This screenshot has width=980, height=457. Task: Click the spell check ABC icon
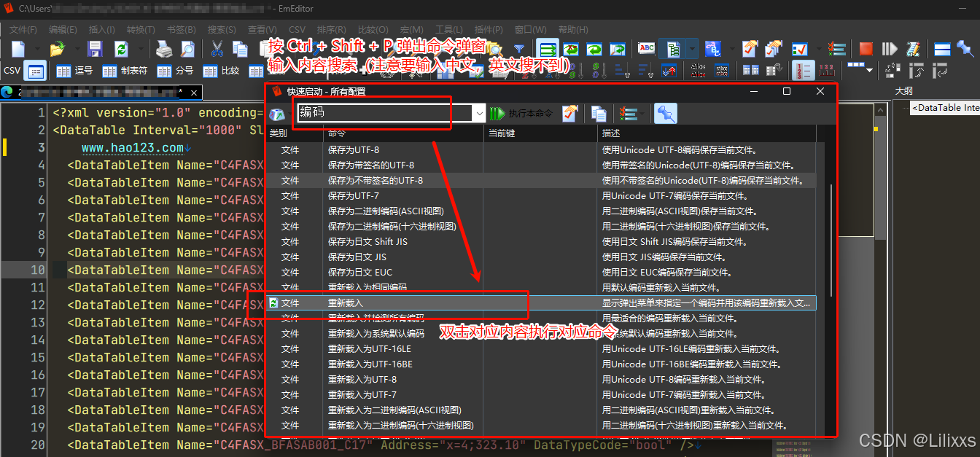pyautogui.click(x=646, y=49)
